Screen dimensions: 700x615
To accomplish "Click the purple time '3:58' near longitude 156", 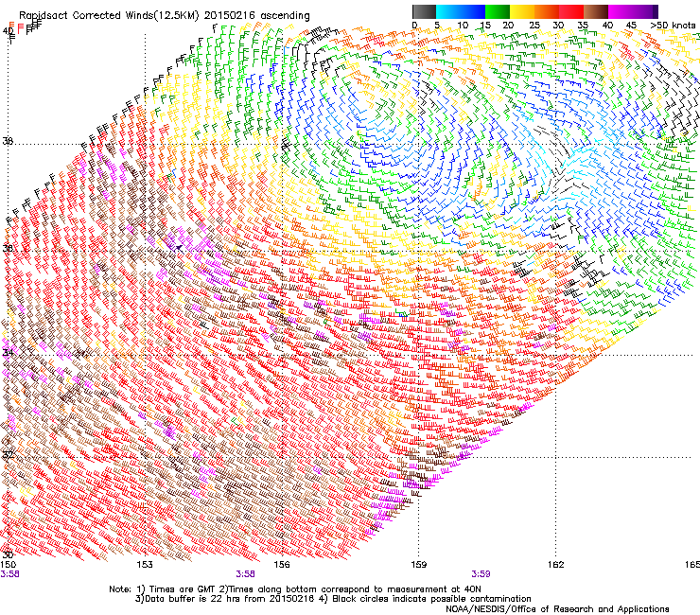I will click(x=246, y=574).
